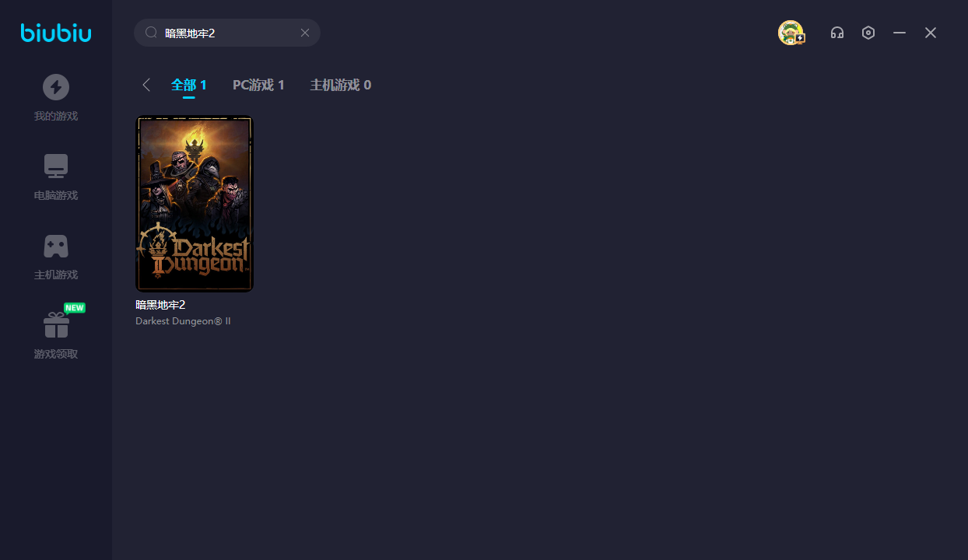This screenshot has height=560, width=968.
Task: Open the 电脑游戏 monitor icon
Action: pos(56,166)
